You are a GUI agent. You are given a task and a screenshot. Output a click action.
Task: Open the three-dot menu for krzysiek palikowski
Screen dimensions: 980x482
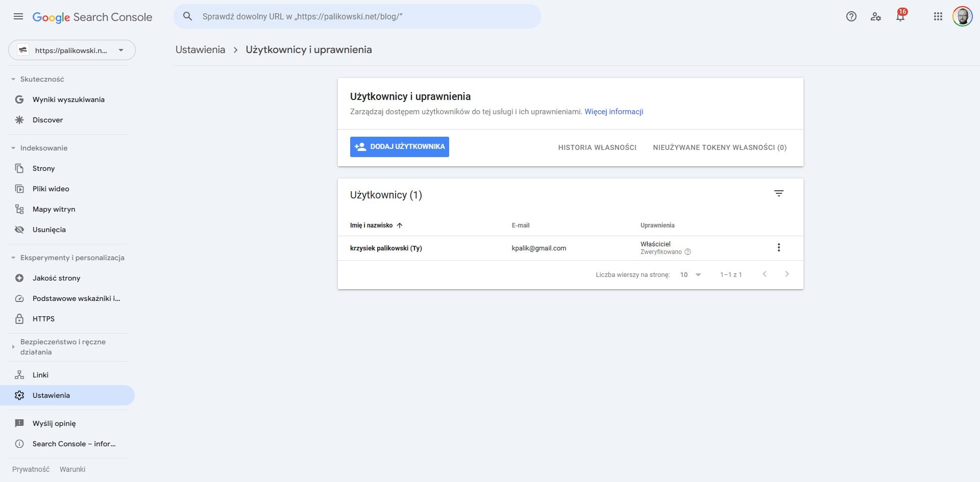(778, 248)
